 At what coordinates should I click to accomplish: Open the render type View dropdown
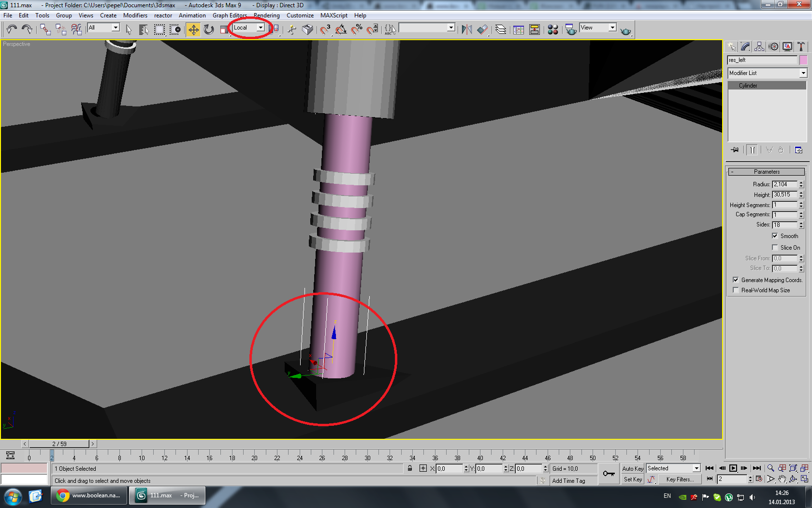[598, 28]
